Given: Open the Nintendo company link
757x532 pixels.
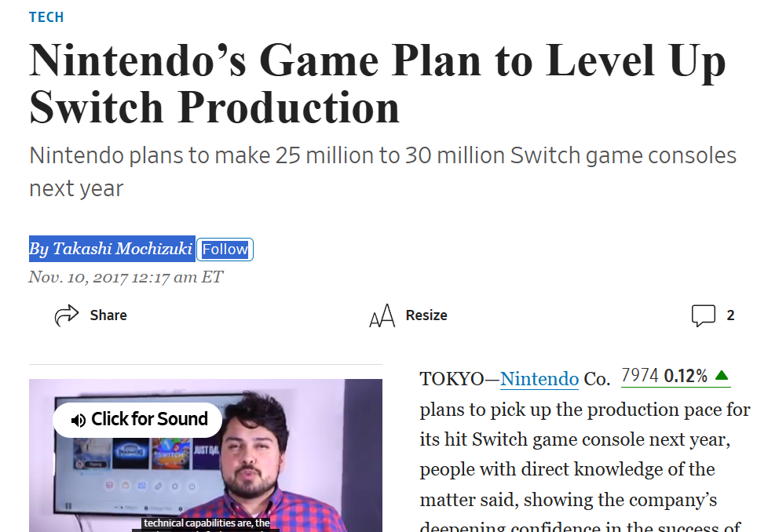Looking at the screenshot, I should (539, 379).
